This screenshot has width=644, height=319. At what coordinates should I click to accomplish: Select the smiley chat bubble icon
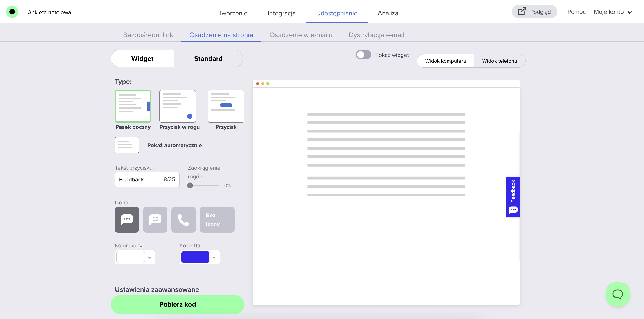[155, 220]
